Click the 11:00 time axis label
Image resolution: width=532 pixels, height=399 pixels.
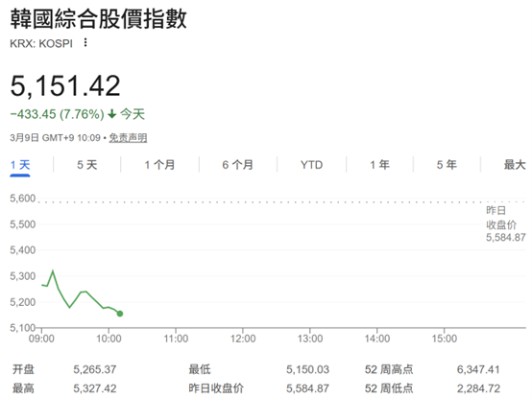coord(176,339)
